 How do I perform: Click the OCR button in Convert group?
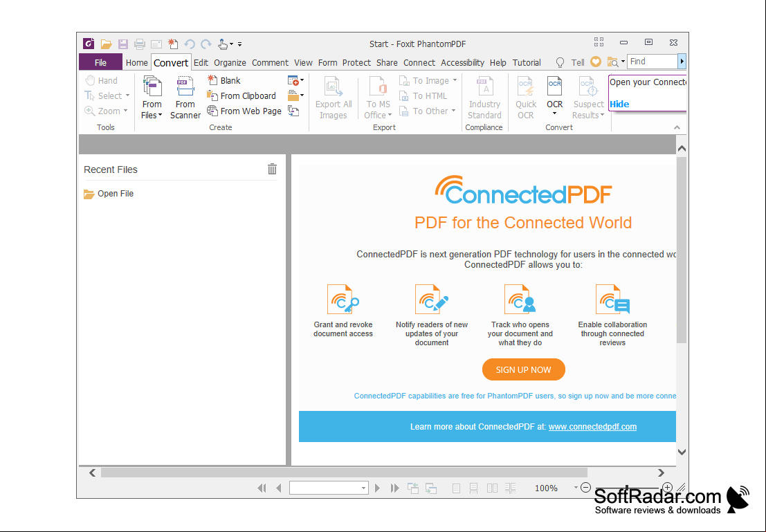[x=554, y=97]
